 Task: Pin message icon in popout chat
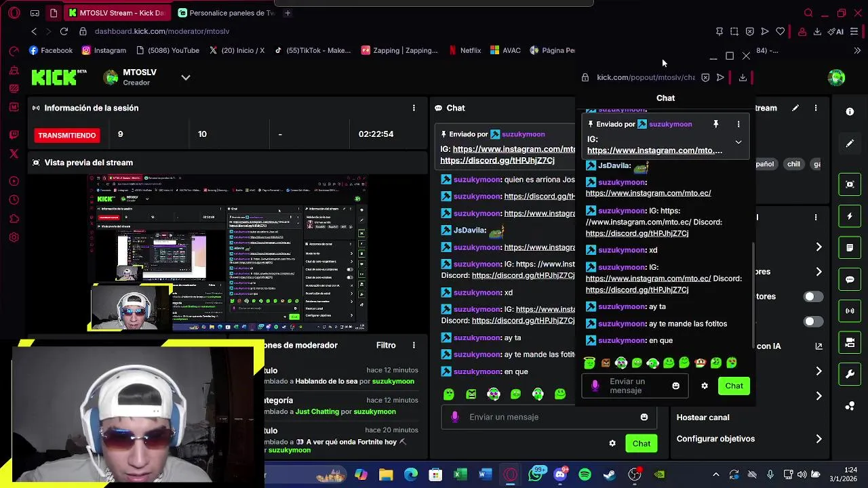point(715,124)
